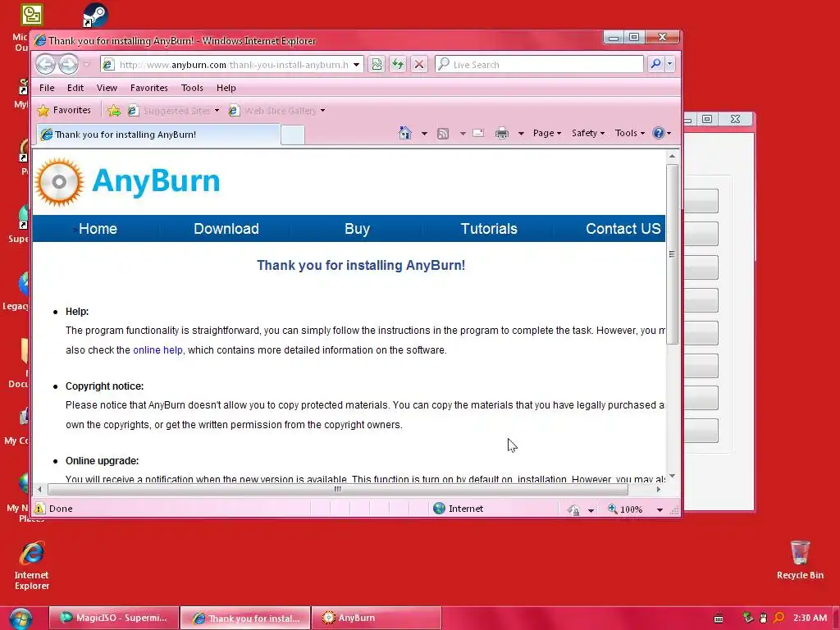Open the Download navigation link
This screenshot has width=840, height=630.
[x=226, y=229]
